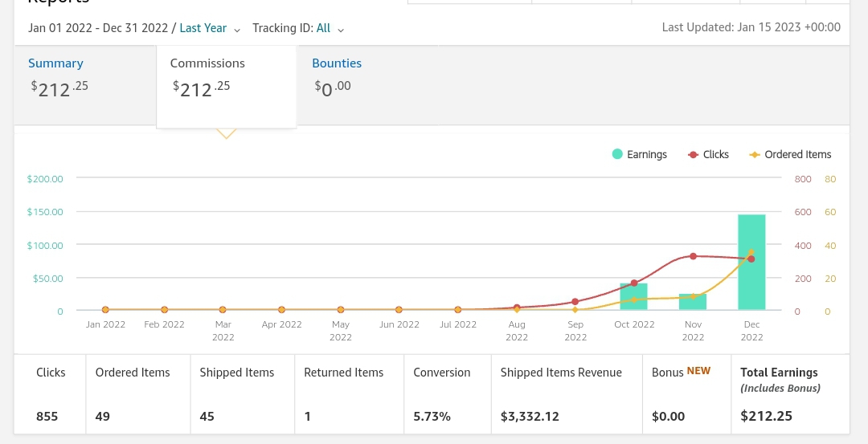
Task: Select the Dec 2022 ordered items point
Action: [x=751, y=252]
